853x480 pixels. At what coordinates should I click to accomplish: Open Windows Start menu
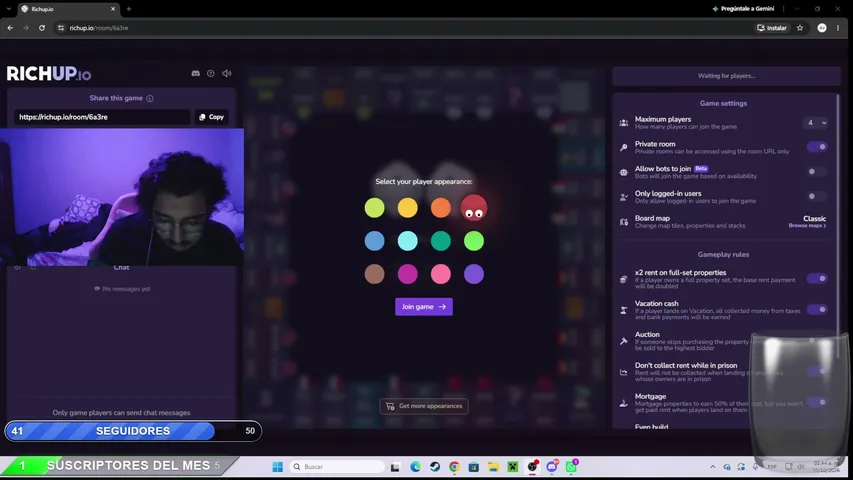click(277, 467)
